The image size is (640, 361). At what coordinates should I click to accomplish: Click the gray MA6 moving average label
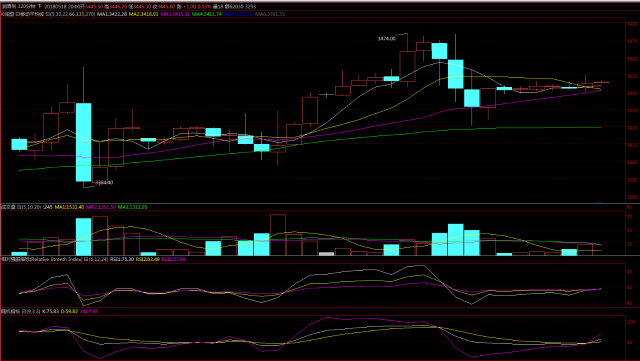[270, 14]
